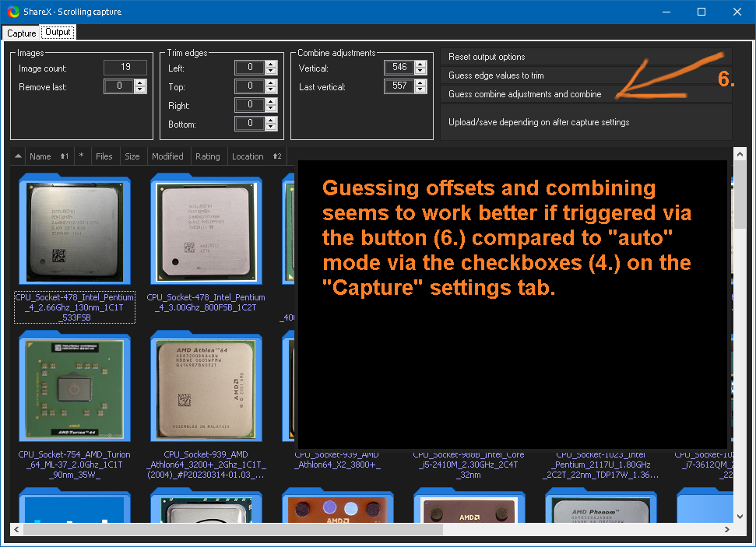756x547 pixels.
Task: Click the Image count field
Action: [125, 67]
